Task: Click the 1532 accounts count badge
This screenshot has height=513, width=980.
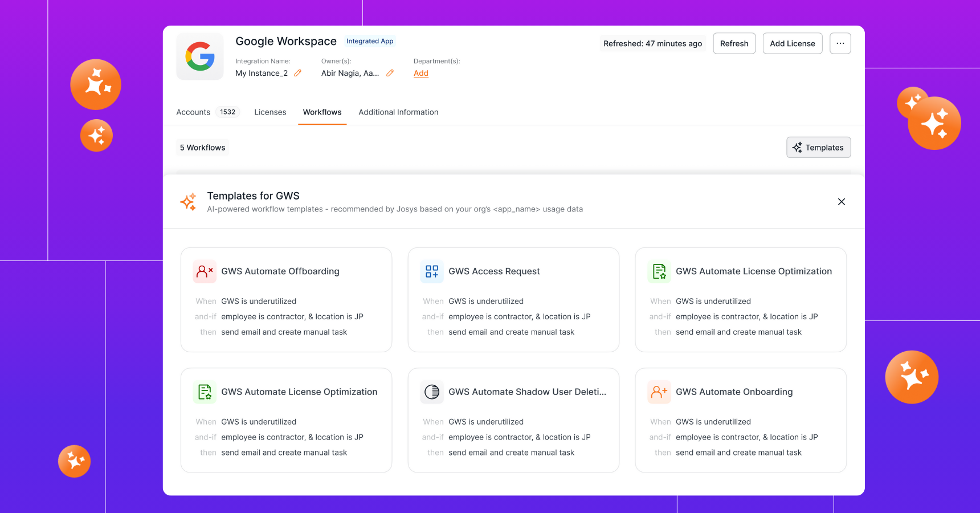Action: pyautogui.click(x=228, y=112)
